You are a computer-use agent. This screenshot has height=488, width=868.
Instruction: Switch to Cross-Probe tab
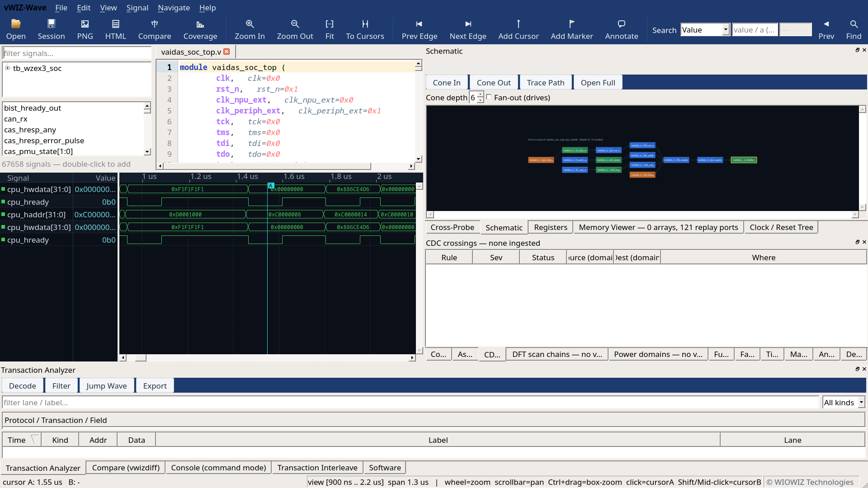pos(453,227)
